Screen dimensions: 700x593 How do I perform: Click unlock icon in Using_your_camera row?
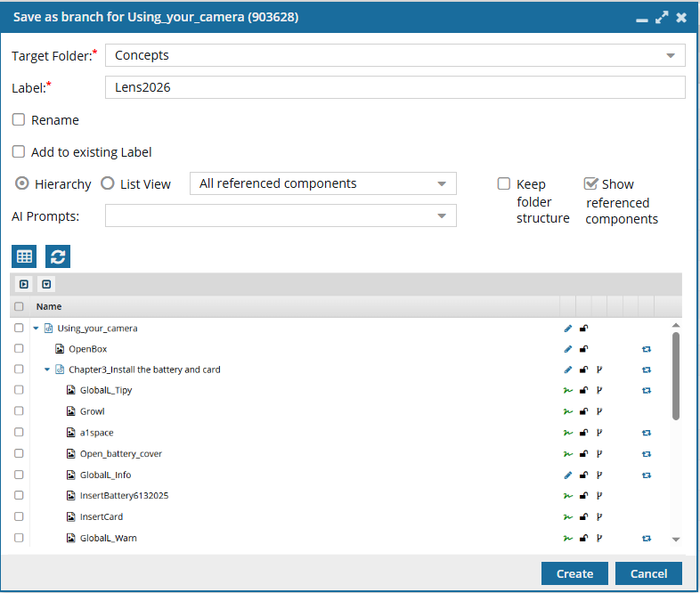583,329
